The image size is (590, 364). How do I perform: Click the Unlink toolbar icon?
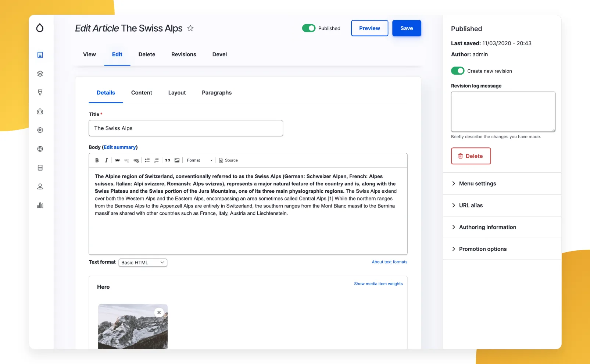(x=127, y=160)
